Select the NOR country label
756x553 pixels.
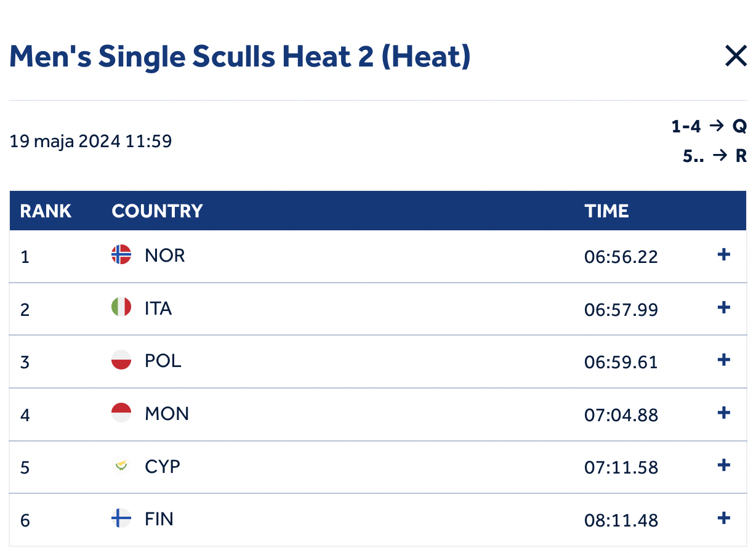pos(165,255)
